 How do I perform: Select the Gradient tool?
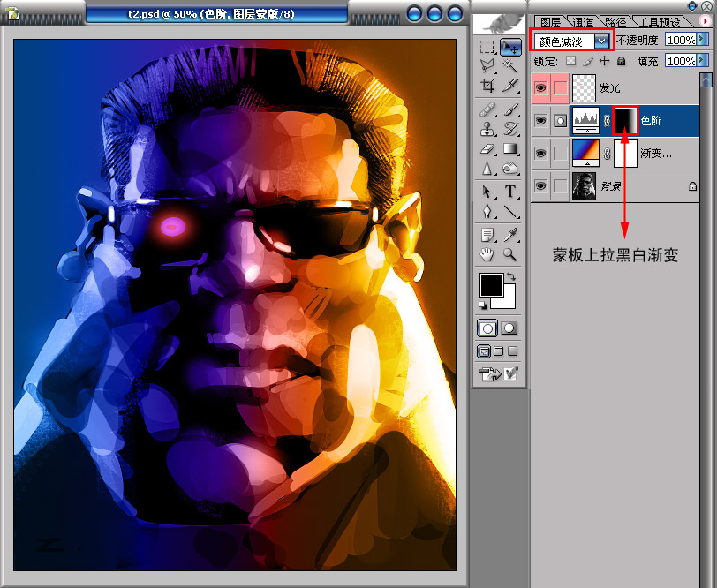510,149
